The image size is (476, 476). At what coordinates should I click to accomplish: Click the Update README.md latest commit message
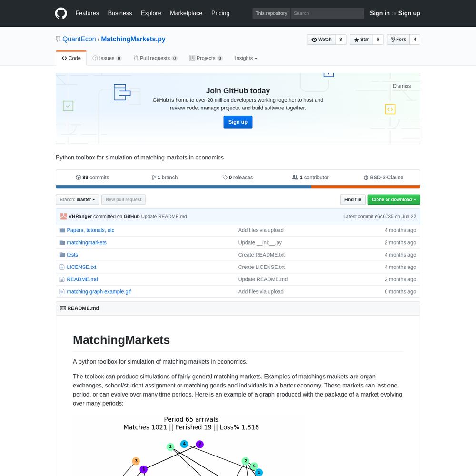point(164,216)
